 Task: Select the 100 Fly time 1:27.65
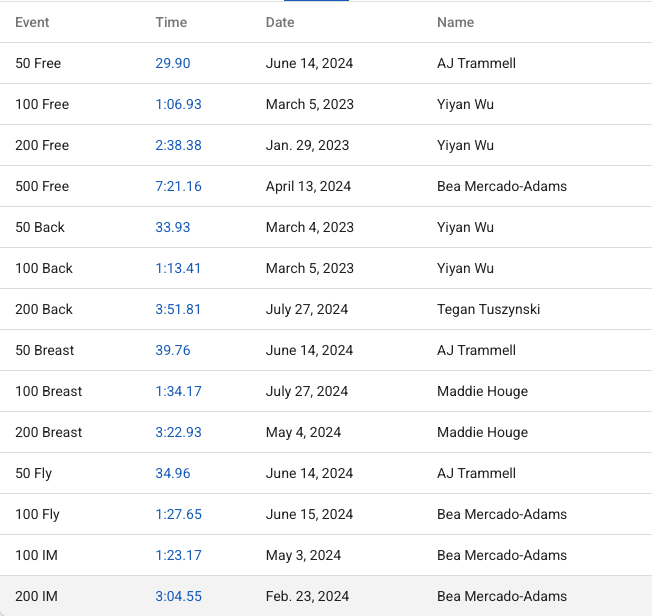pos(178,514)
